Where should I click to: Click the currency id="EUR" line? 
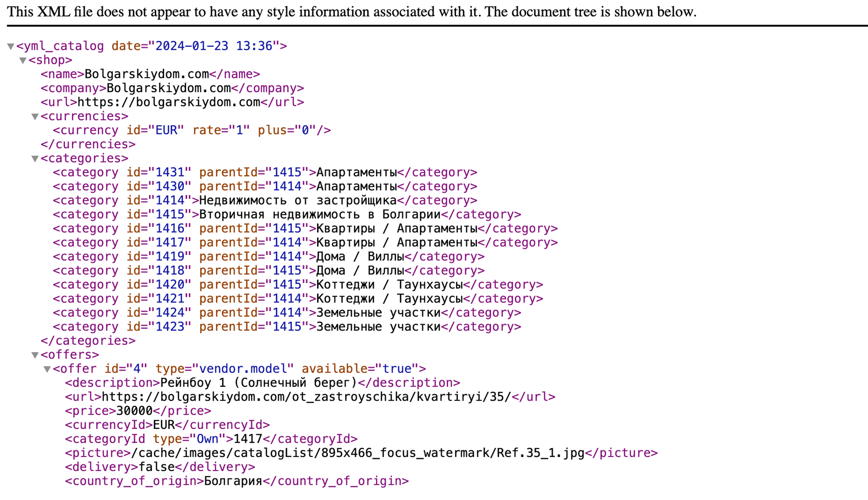coord(192,131)
